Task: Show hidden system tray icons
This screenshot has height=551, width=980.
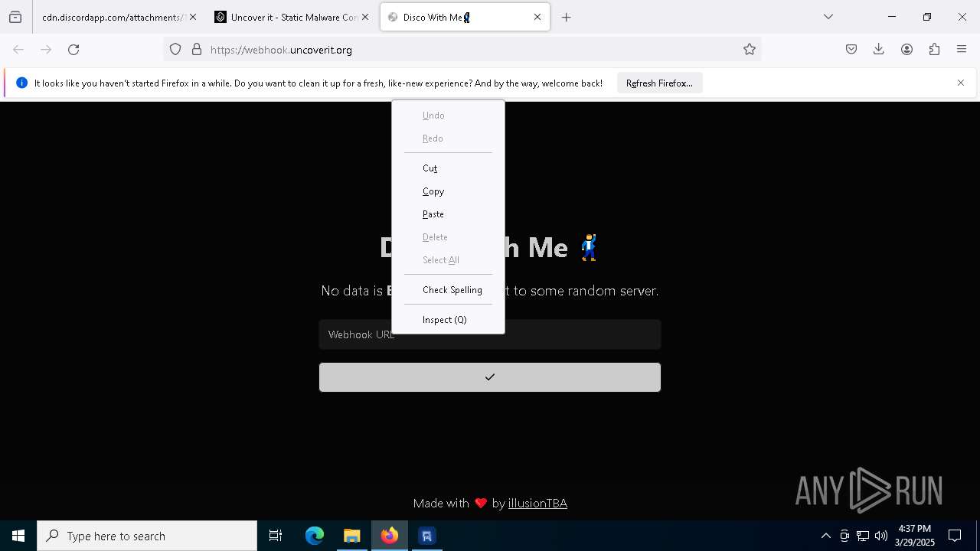Action: coord(825,536)
